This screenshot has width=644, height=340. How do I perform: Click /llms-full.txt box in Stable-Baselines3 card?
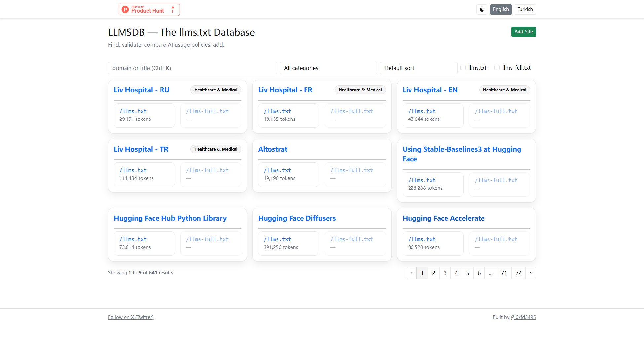point(500,185)
